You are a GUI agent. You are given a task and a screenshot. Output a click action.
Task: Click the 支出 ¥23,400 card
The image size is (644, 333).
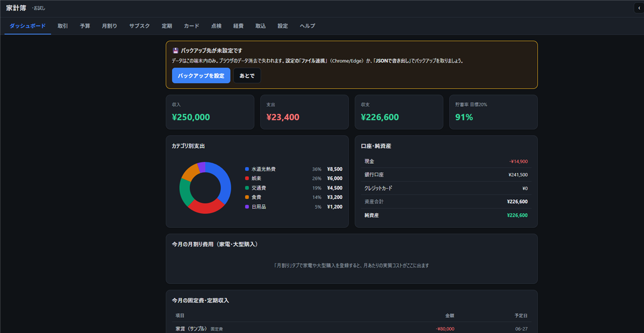tap(304, 112)
